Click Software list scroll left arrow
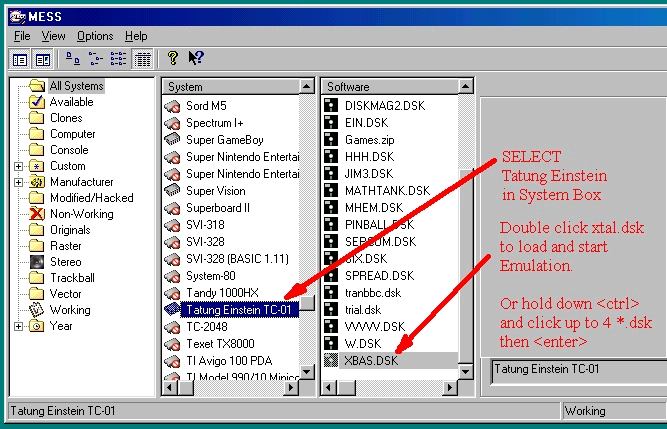This screenshot has height=429, width=667. (329, 388)
